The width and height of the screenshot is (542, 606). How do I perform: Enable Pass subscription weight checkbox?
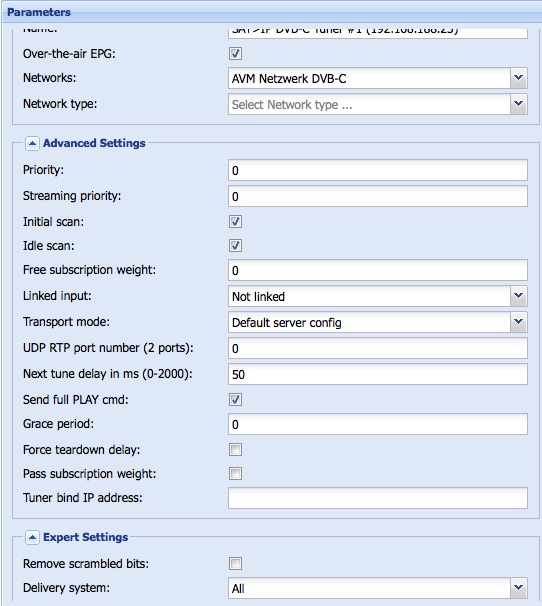point(235,473)
